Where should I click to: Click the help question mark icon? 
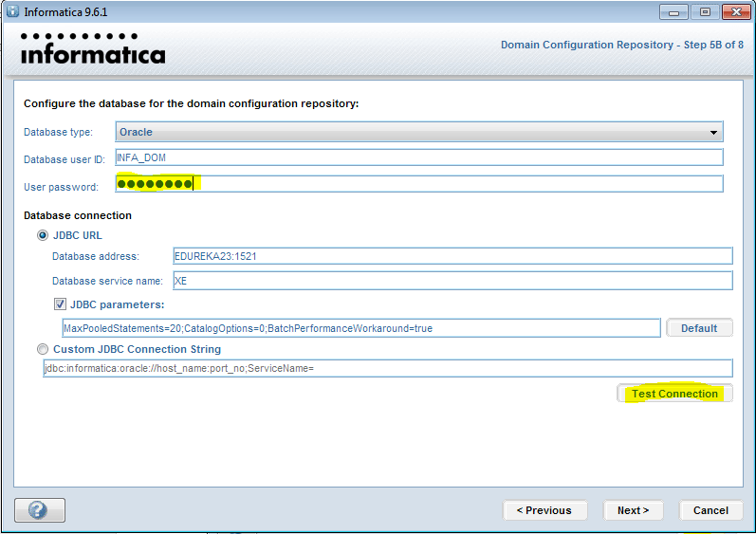[40, 510]
